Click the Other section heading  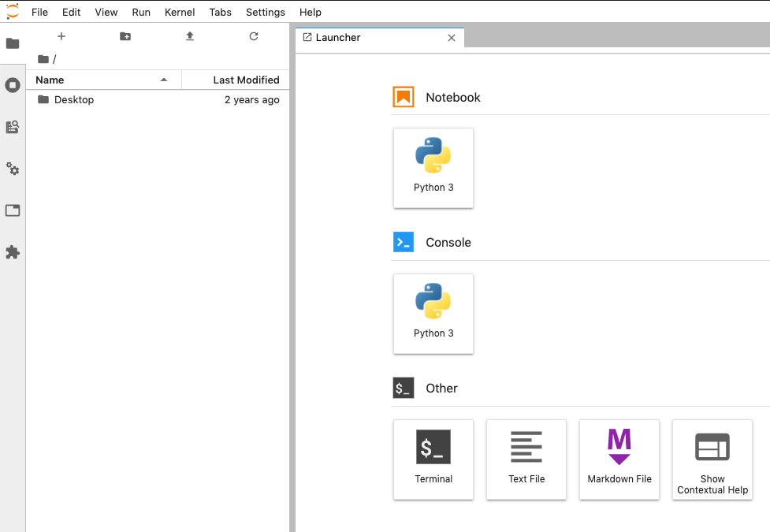(x=441, y=388)
